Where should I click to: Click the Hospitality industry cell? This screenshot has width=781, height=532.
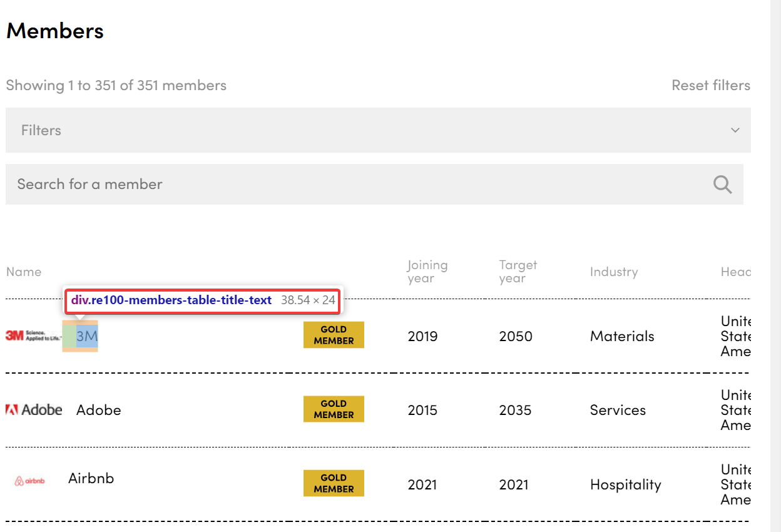click(625, 484)
